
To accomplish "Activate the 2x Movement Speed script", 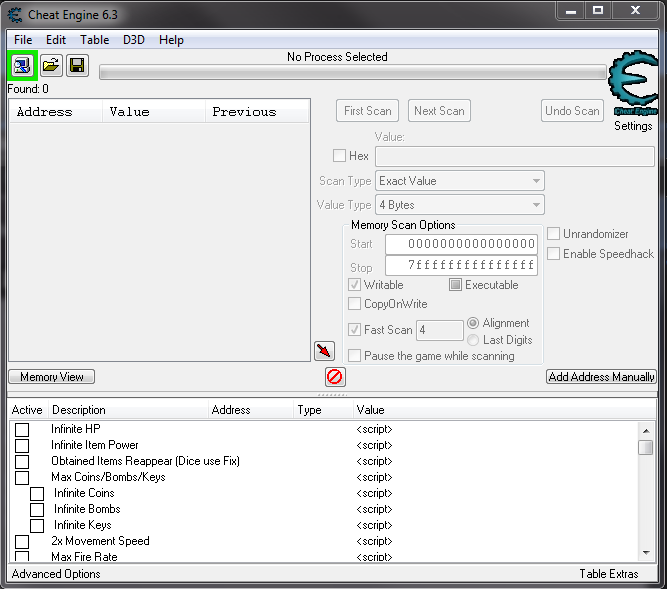I will coord(22,542).
